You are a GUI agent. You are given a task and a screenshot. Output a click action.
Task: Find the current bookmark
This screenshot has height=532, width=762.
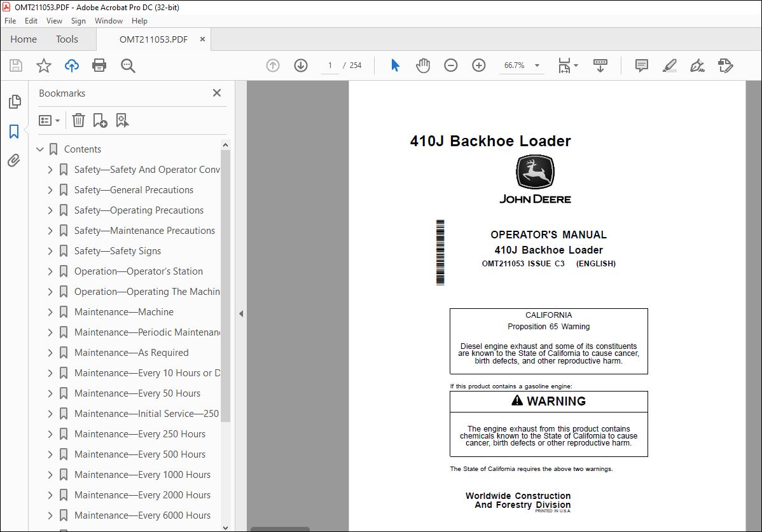122,120
